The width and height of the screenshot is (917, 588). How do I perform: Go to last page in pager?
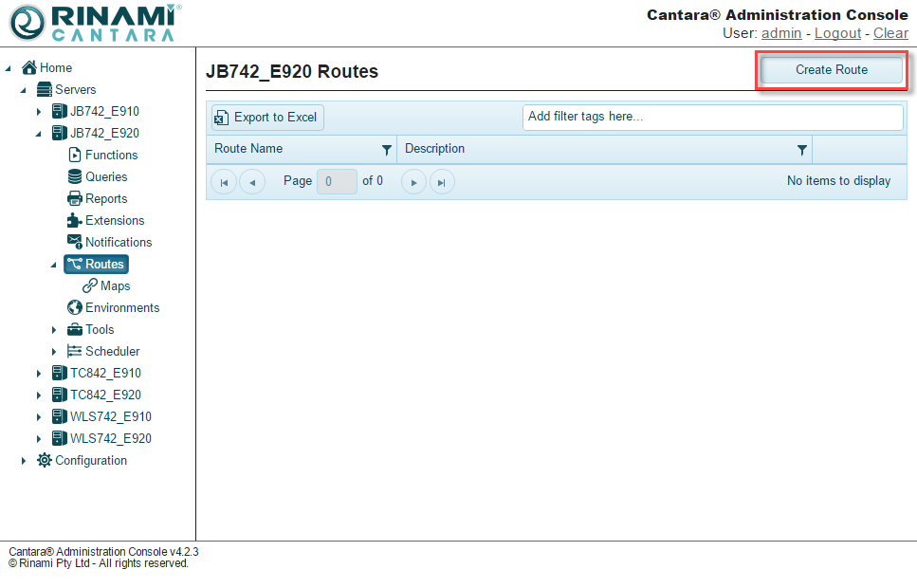point(442,182)
